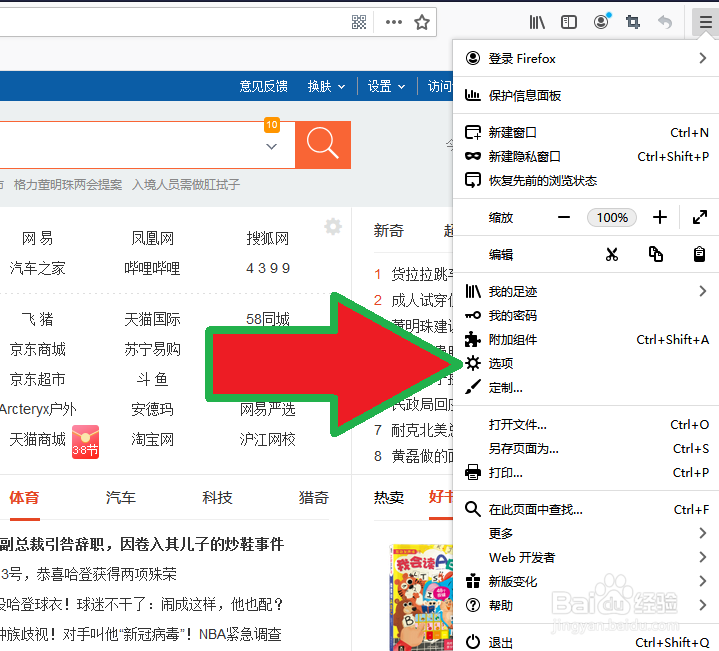Screen dimensions: 719x651
Task: Choose 定制... menu item
Action: click(x=586, y=387)
